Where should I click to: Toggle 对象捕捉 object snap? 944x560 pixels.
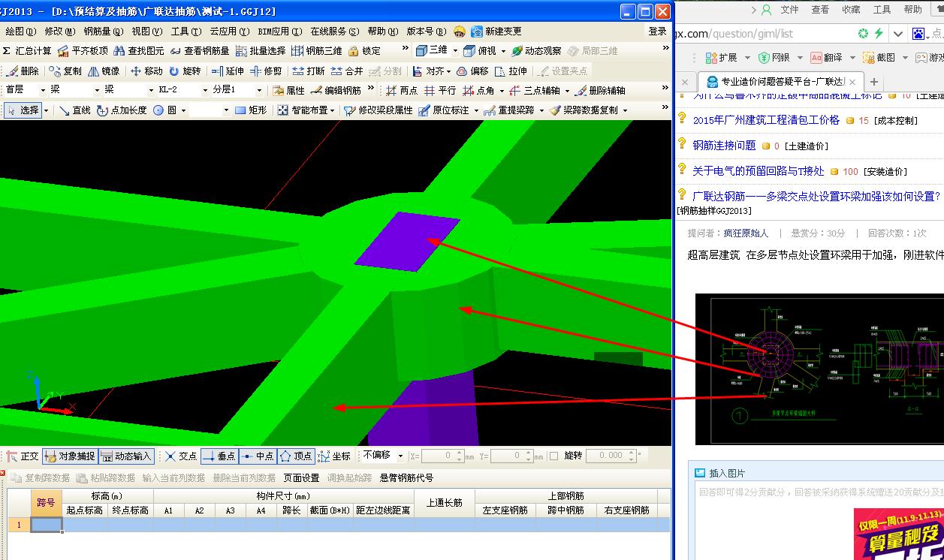(70, 456)
